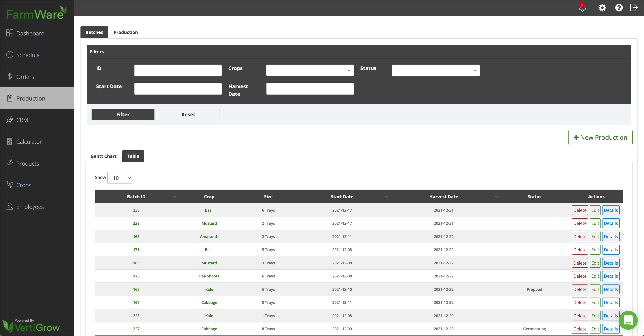Delete batch 230 Basil
644x336 pixels.
(580, 210)
